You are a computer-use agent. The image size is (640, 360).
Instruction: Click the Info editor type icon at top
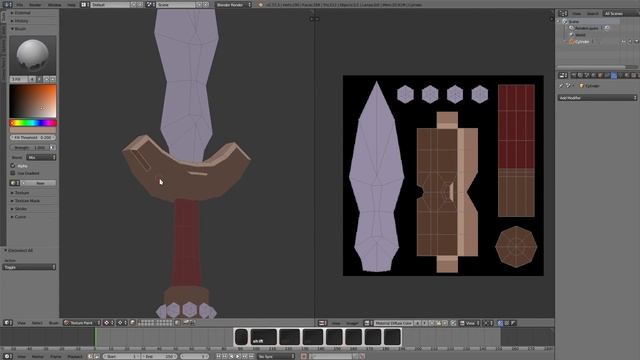pos(7,4)
